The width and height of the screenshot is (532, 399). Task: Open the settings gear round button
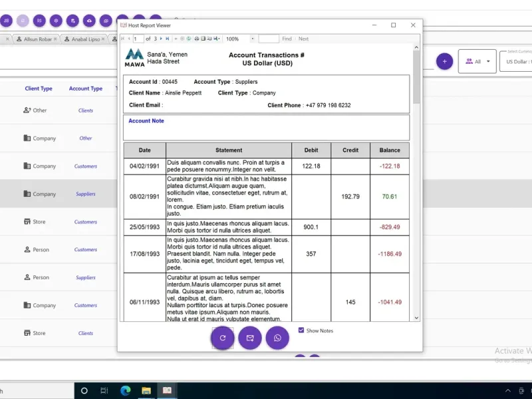[56, 21]
